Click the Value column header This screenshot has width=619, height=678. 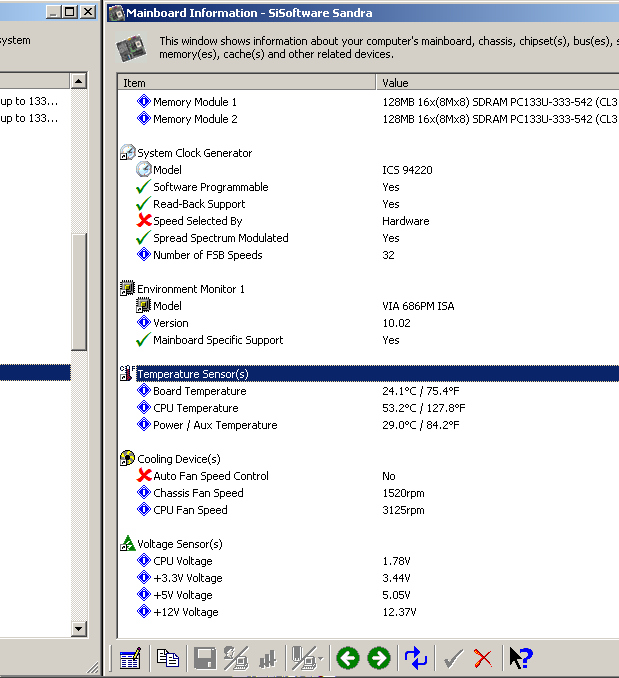498,83
